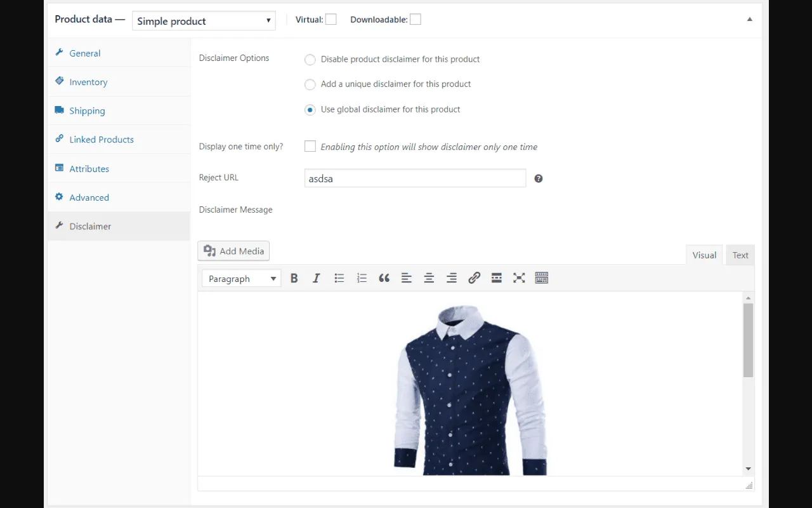Apply blockquote formatting

[384, 277]
